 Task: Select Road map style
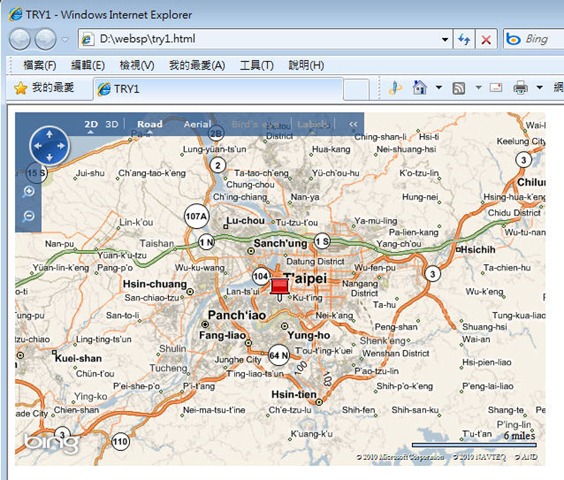point(150,124)
